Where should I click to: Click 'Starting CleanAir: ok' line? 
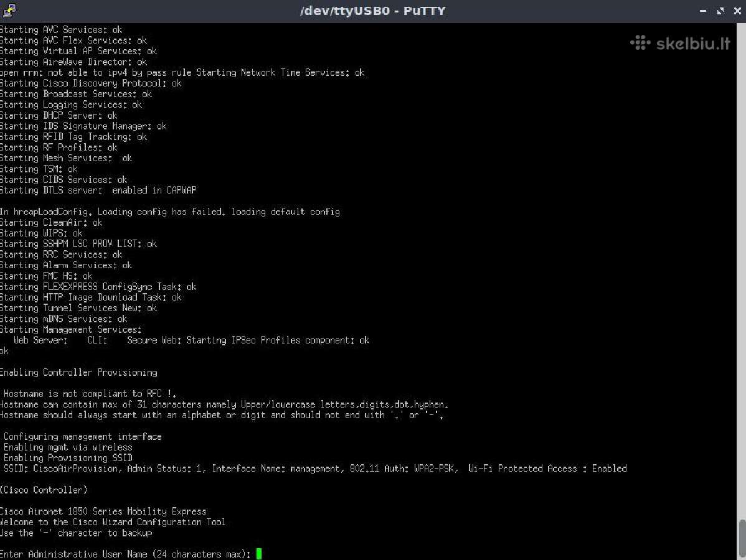pos(52,222)
